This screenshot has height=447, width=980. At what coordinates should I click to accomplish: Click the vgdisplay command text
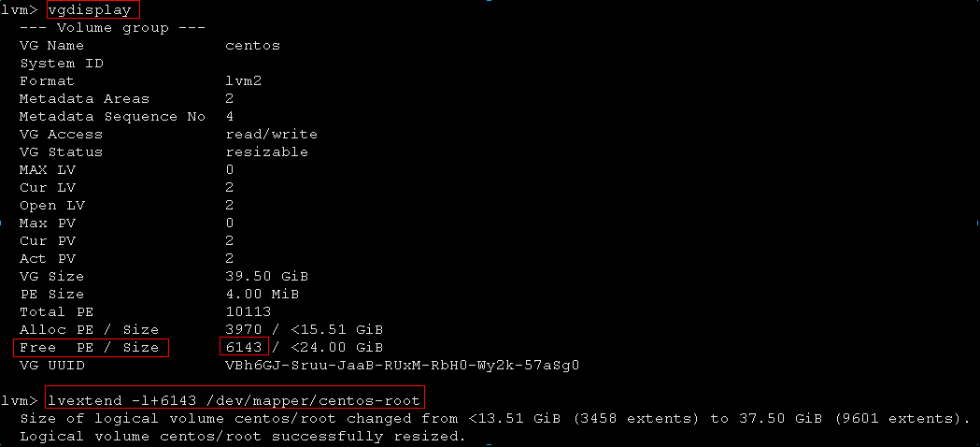click(90, 10)
